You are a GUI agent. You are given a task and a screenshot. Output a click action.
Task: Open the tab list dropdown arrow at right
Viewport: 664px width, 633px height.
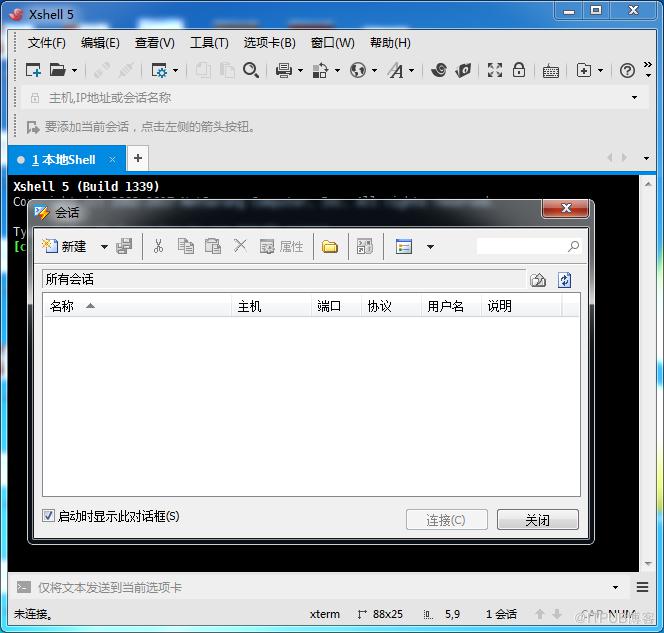pyautogui.click(x=646, y=158)
